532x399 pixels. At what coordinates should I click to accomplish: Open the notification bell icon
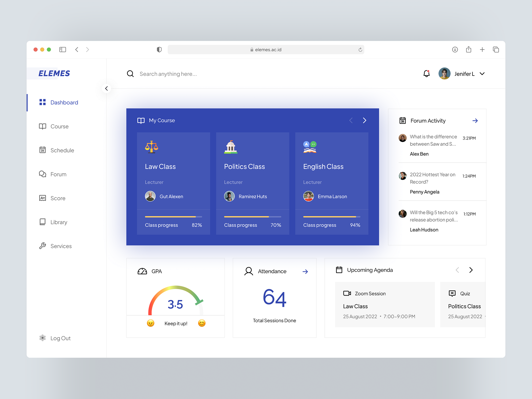click(426, 74)
